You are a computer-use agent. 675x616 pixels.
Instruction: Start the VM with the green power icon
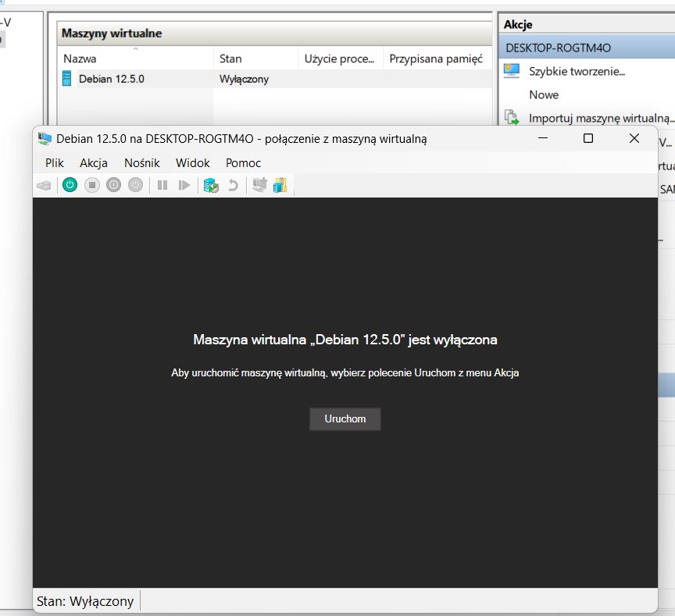point(70,185)
